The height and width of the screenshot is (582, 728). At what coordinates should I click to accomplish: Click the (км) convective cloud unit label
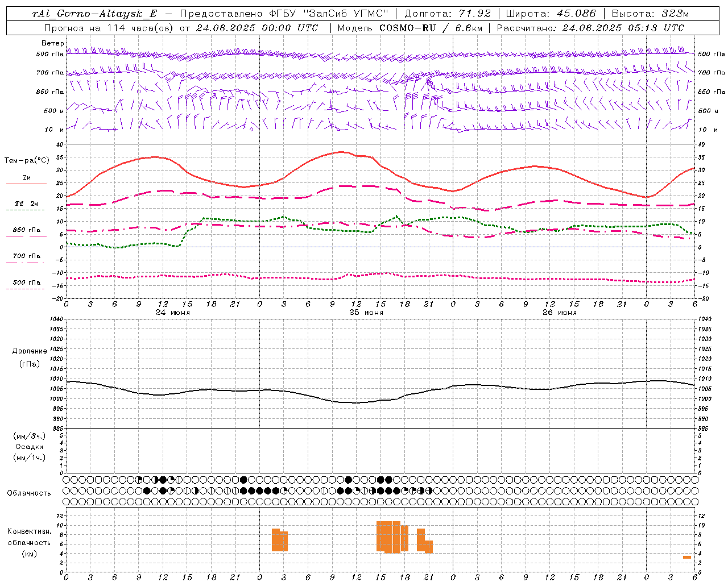[x=30, y=554]
